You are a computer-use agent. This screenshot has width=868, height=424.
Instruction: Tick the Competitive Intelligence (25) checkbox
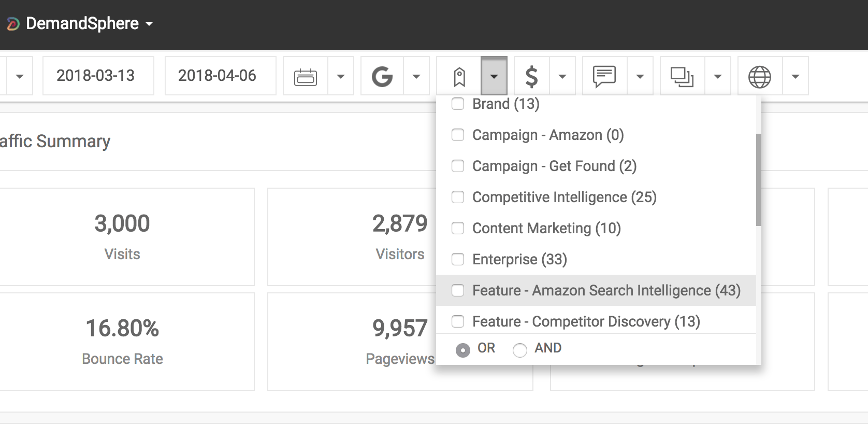[458, 197]
